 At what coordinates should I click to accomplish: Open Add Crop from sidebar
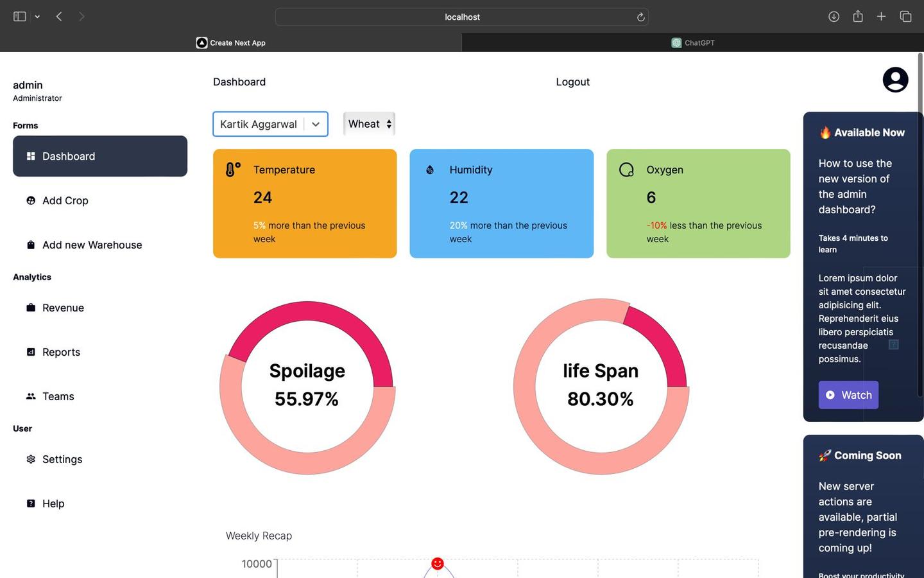point(100,200)
